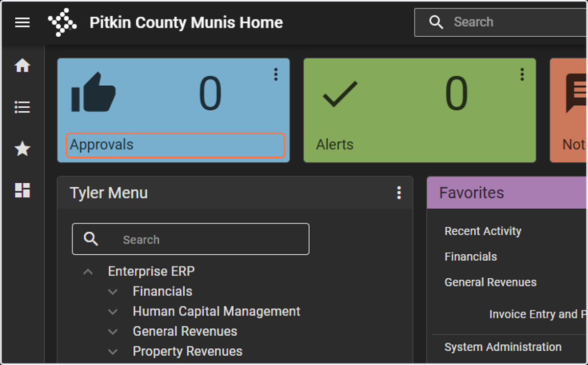Go to Home via sidebar house icon
This screenshot has width=588, height=365.
(23, 65)
